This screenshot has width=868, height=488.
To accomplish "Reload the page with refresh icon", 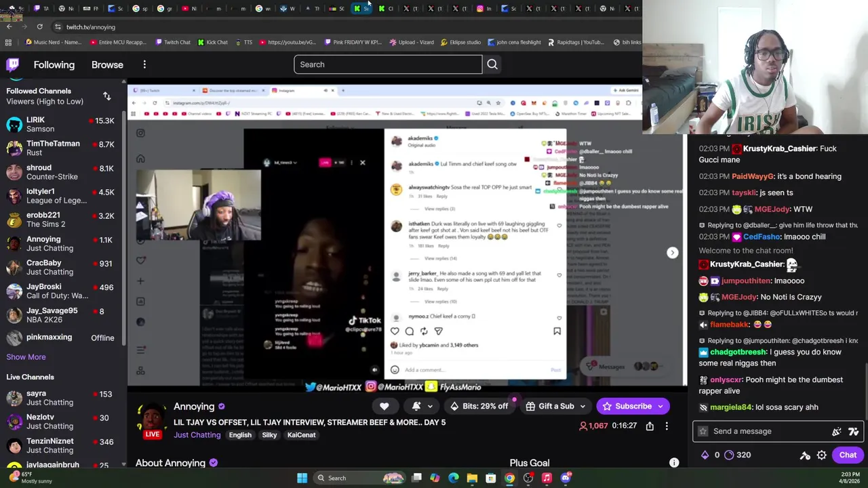I will pos(39,26).
